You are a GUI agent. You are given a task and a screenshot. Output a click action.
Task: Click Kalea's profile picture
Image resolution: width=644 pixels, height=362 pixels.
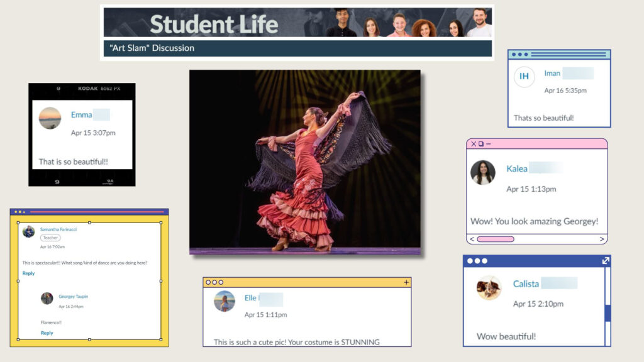483,172
